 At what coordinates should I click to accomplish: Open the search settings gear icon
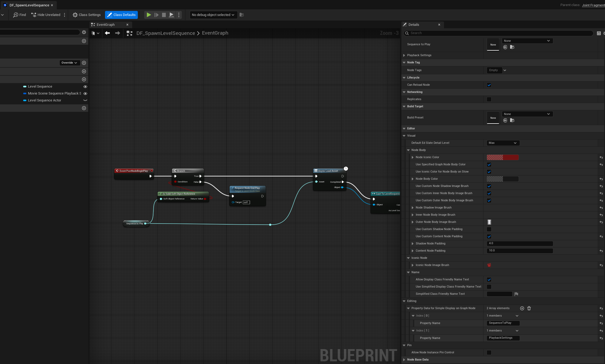[x=84, y=32]
